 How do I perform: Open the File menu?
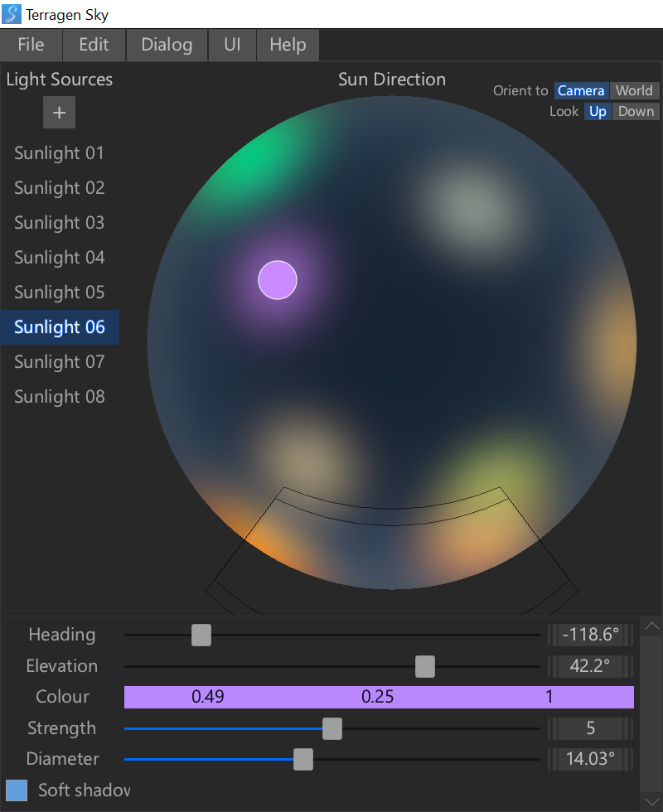pos(31,45)
